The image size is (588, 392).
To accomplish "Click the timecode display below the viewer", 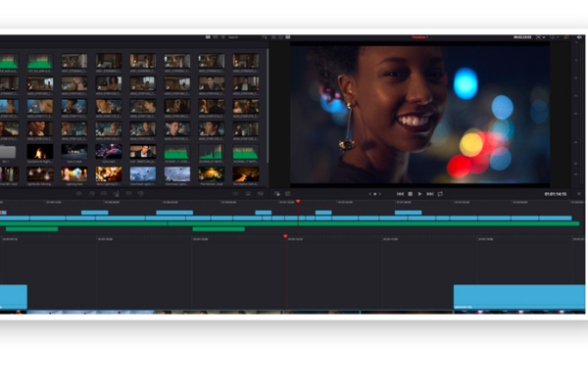I will point(555,194).
